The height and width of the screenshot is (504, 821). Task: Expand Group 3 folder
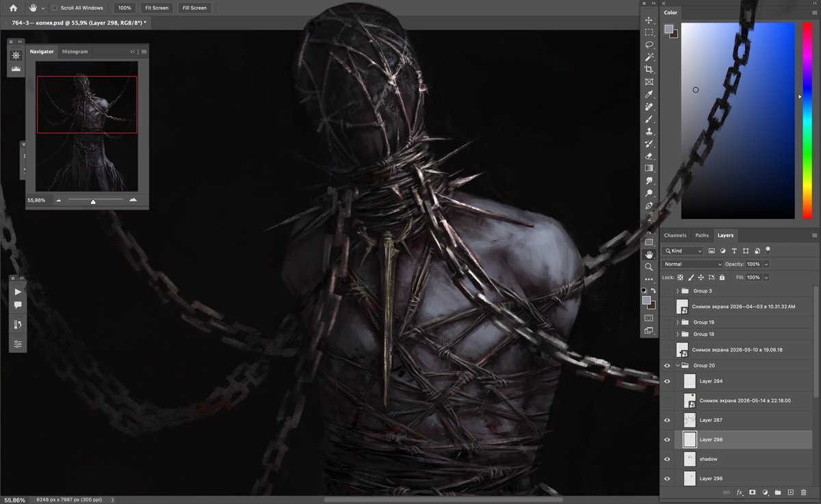(678, 291)
